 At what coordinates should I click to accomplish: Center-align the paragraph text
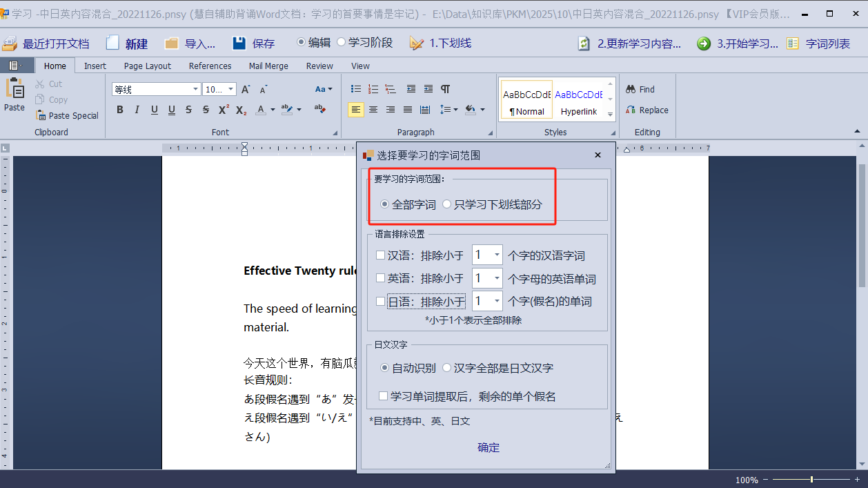[373, 110]
